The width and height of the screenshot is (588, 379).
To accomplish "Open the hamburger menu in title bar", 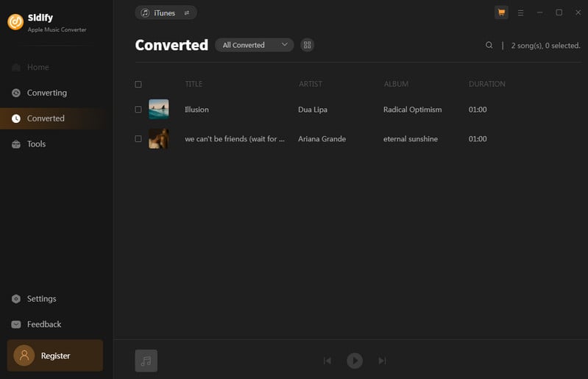I will coord(520,13).
